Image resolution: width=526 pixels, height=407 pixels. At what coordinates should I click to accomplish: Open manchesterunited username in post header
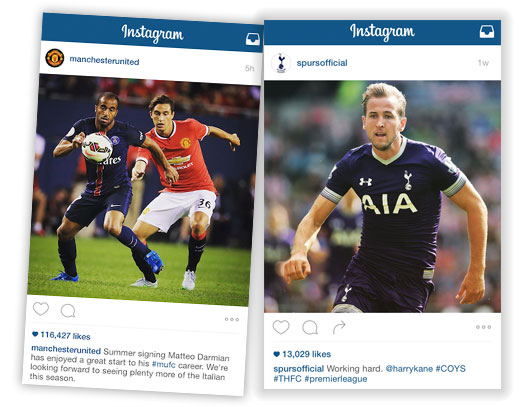pos(104,61)
